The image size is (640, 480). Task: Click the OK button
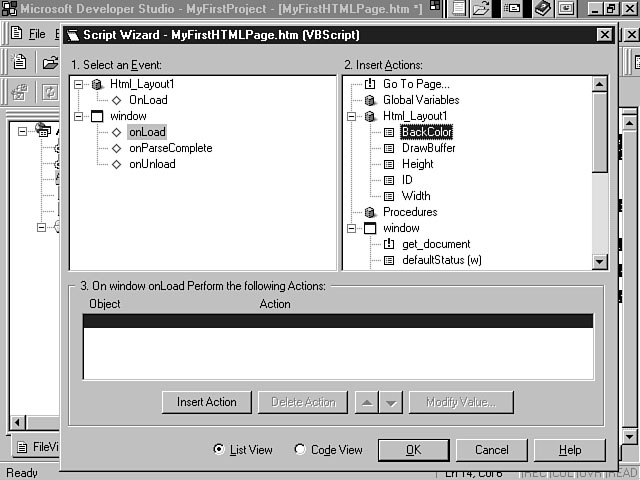point(413,450)
